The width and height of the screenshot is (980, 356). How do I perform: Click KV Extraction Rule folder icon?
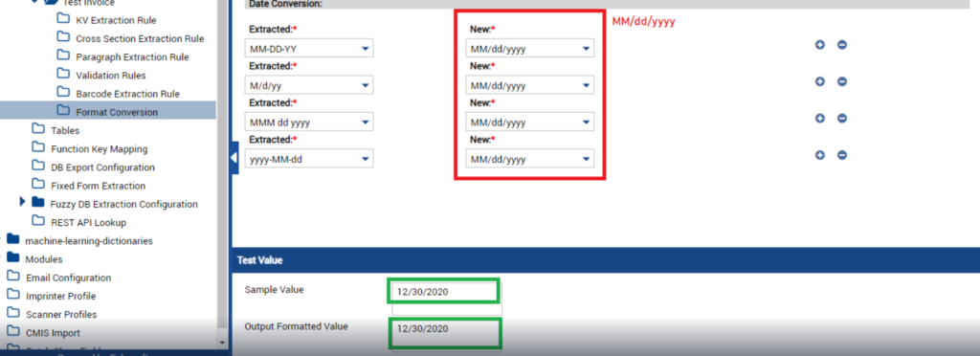coord(63,19)
